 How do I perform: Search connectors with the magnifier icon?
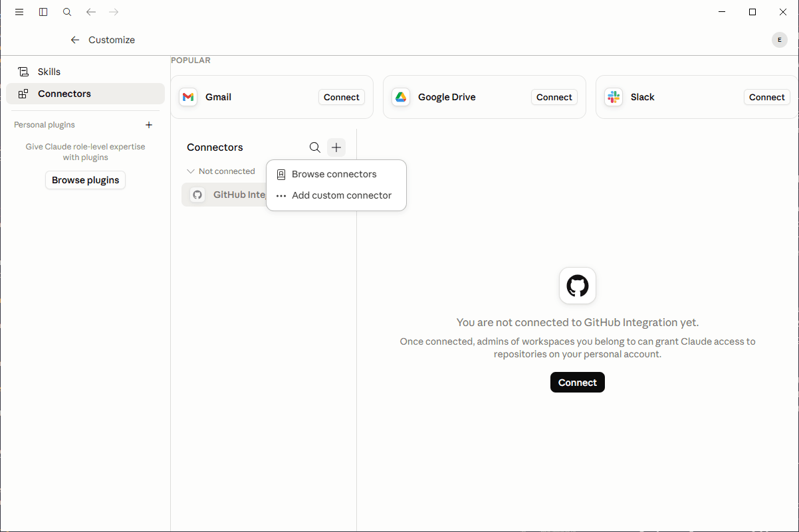315,147
